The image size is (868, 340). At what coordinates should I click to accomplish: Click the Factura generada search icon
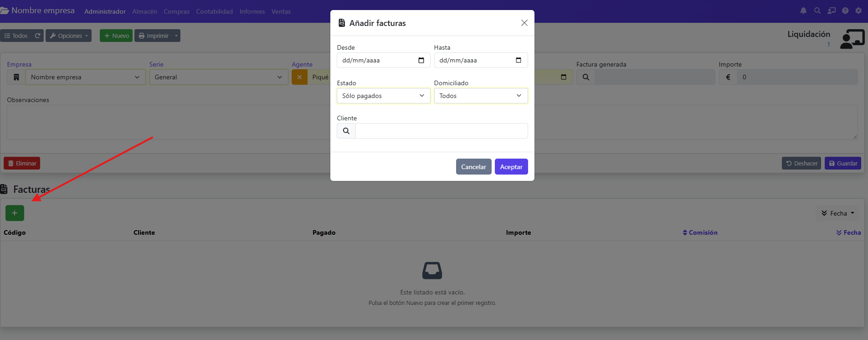tap(586, 77)
